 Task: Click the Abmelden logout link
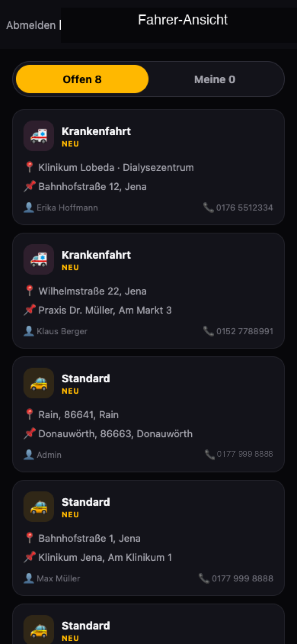tap(31, 25)
